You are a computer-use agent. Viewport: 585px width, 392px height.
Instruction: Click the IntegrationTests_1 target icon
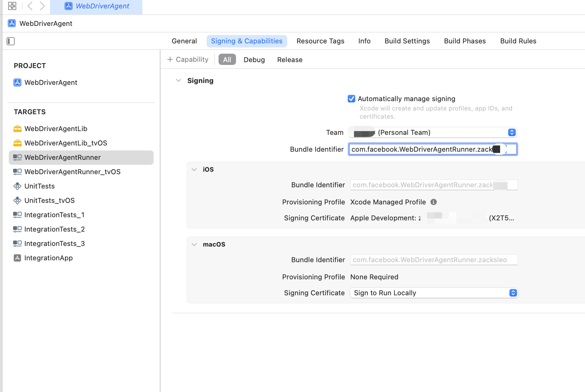click(x=17, y=215)
